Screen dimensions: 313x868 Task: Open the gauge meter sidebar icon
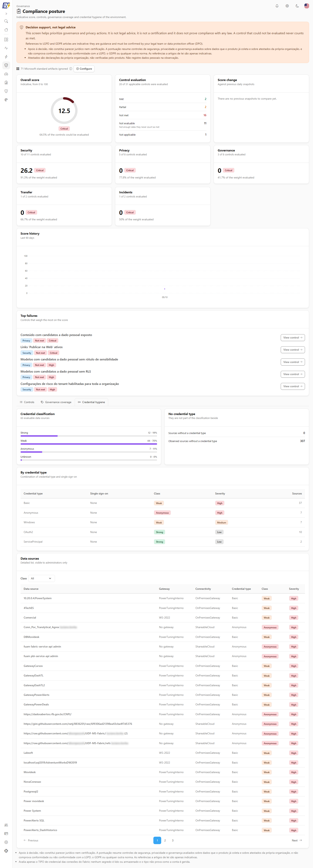(x=6, y=74)
